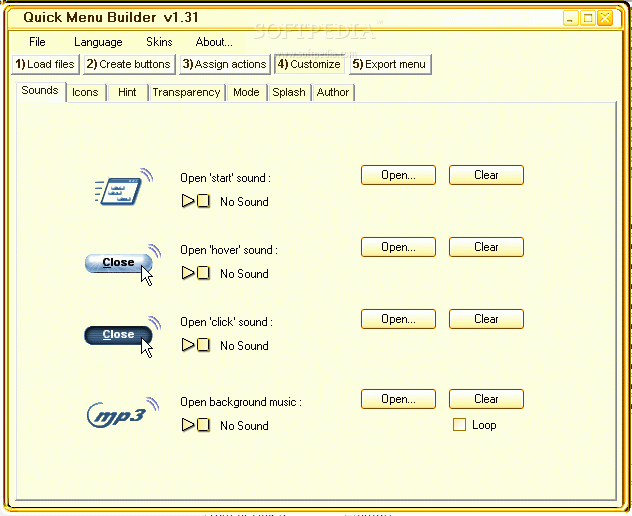Click the Open background music label
Screen dimensions: 632x516
click(241, 402)
